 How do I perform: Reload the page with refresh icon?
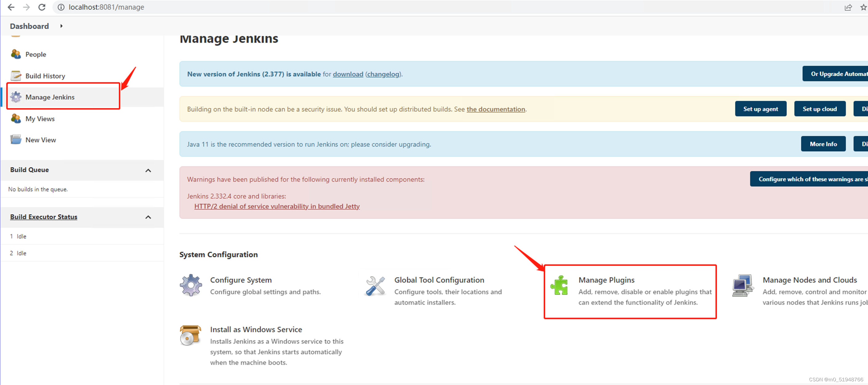42,7
